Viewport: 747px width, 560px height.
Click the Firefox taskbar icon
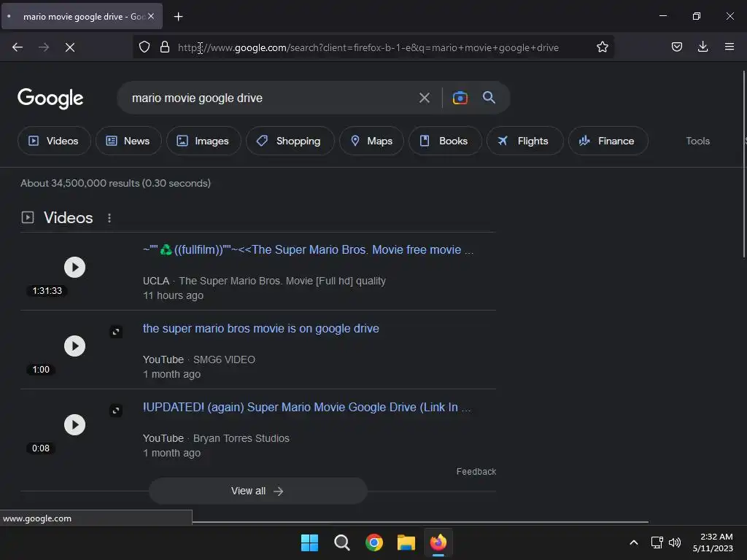coord(438,542)
